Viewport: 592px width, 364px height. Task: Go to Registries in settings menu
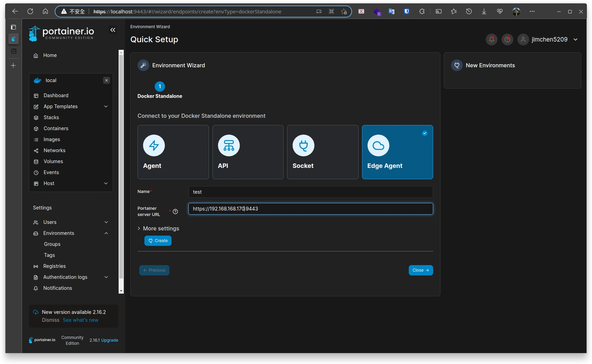pyautogui.click(x=54, y=266)
